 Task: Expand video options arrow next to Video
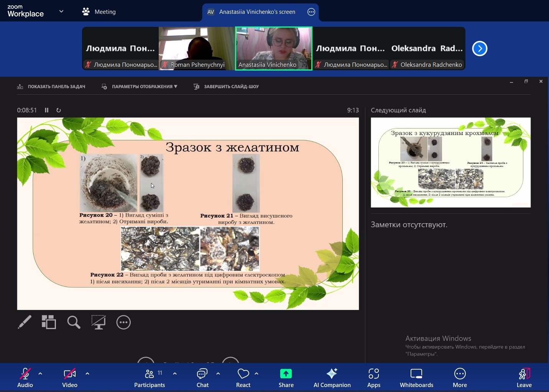(87, 373)
